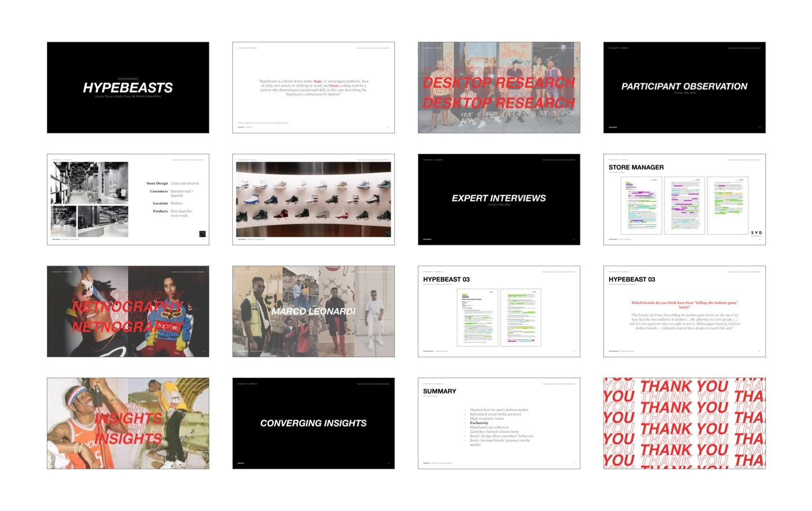Screen dimensions: 812x511
Task: Open the Desktop Research slide
Action: (x=499, y=88)
